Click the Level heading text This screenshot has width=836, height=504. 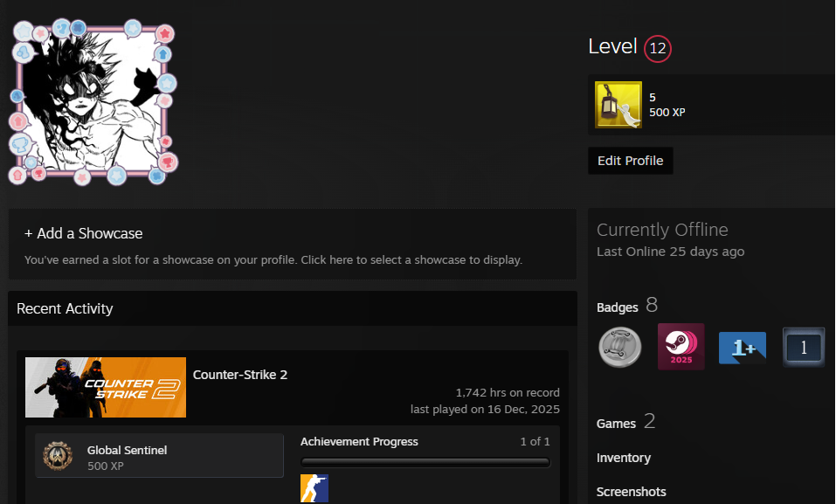(x=612, y=46)
